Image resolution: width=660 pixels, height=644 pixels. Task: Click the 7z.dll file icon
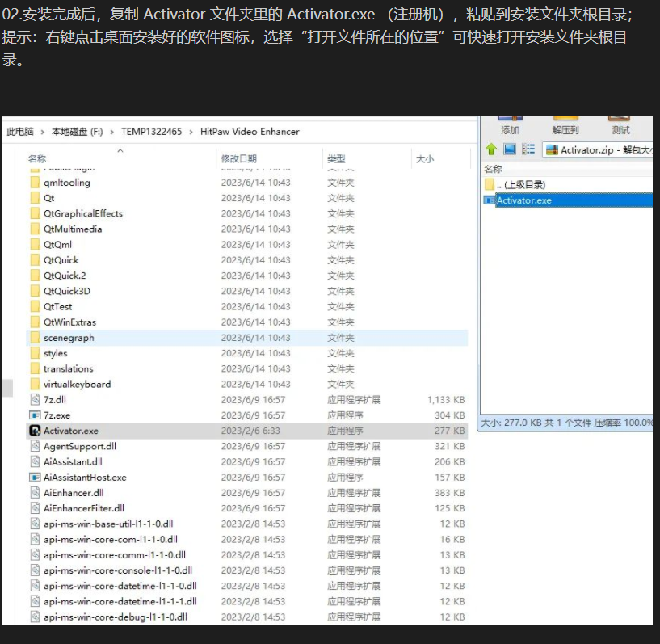click(35, 399)
